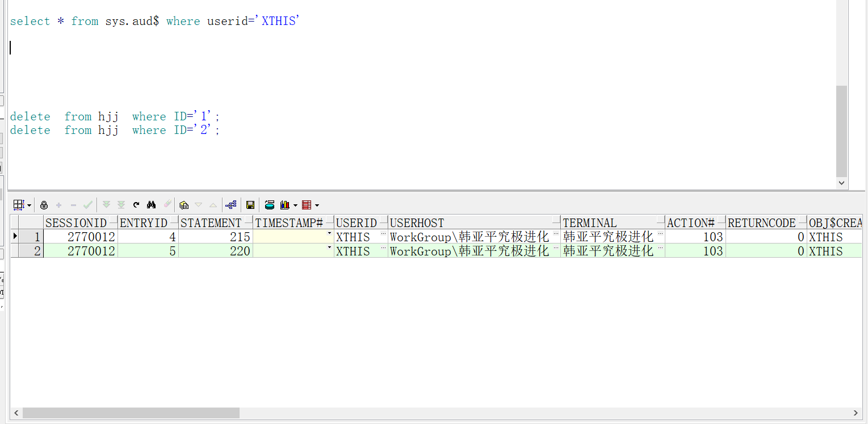Fetch the next page of records
This screenshot has height=424, width=868.
(107, 205)
